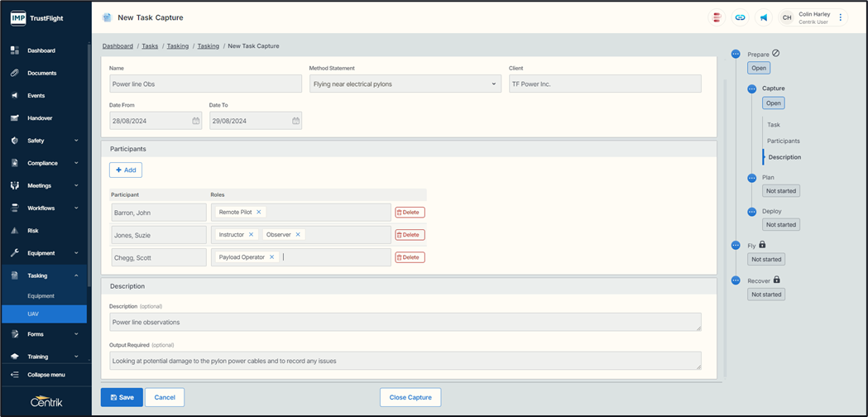Click the Save button
Viewport: 868px width, 417px height.
[122, 397]
